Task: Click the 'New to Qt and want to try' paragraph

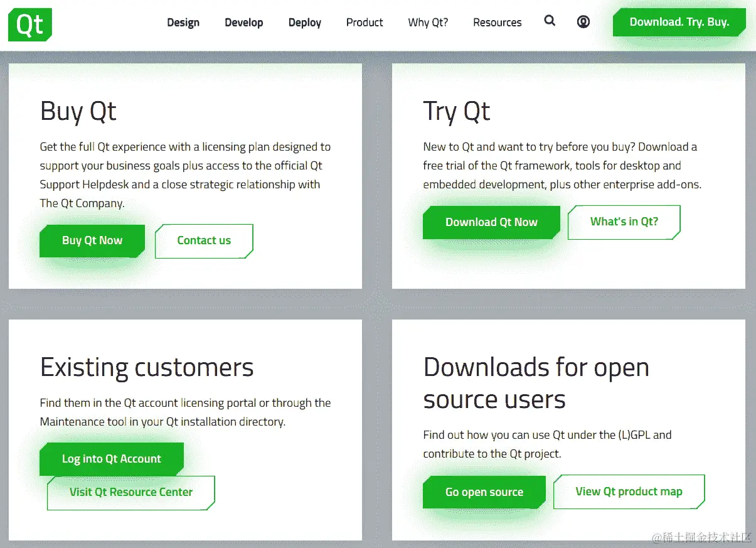Action: tap(562, 166)
